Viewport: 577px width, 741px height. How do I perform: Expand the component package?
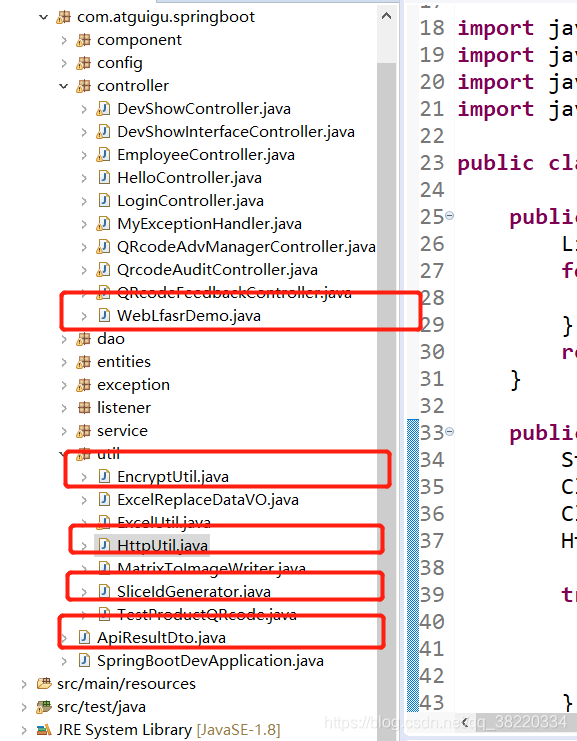(64, 41)
